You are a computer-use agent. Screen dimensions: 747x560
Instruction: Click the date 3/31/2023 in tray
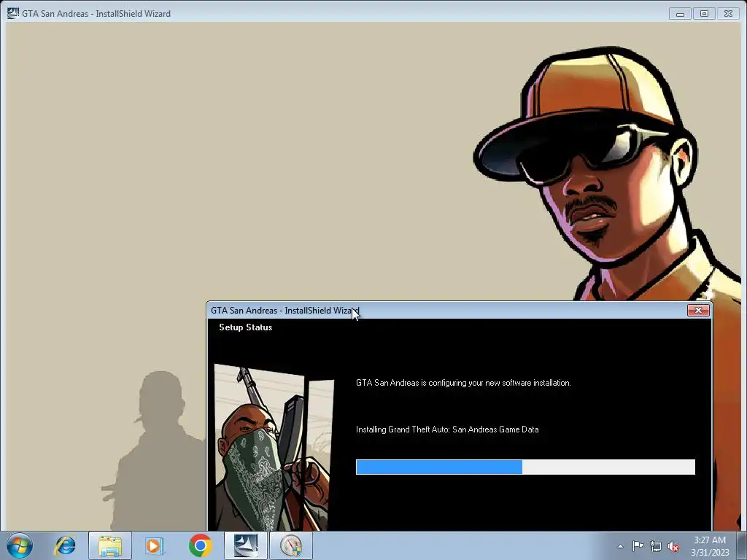[x=710, y=553]
